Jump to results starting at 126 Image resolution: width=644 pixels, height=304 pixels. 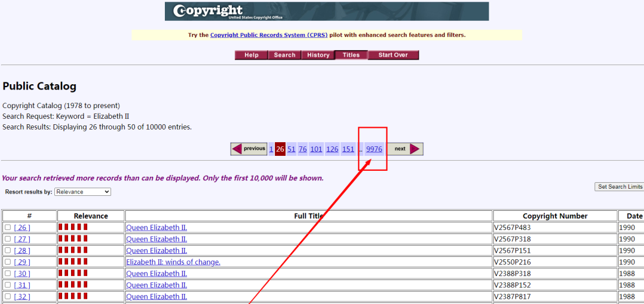click(x=332, y=149)
